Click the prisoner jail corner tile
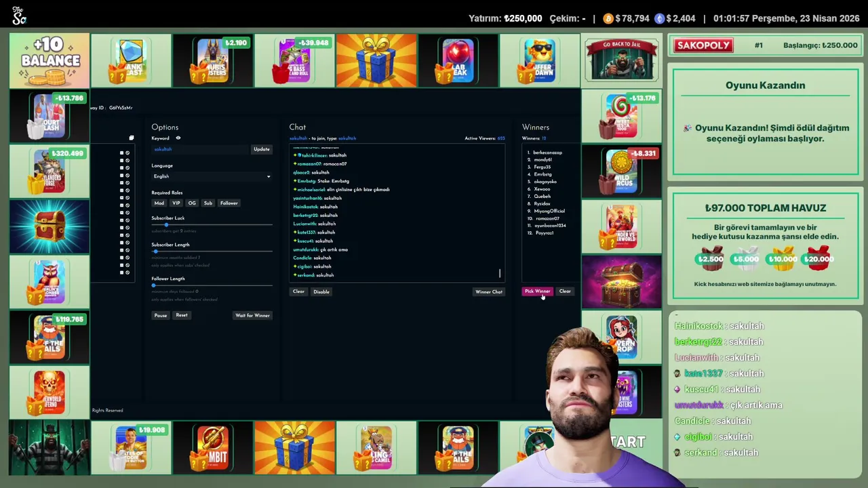Viewport: 868px width, 488px height. coord(50,447)
